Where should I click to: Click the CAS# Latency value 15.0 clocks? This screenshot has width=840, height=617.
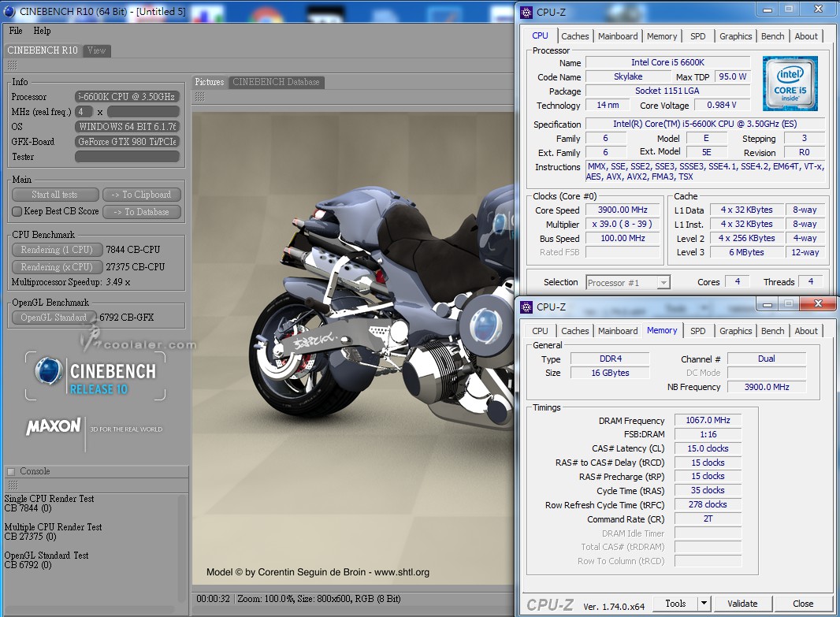pos(708,448)
